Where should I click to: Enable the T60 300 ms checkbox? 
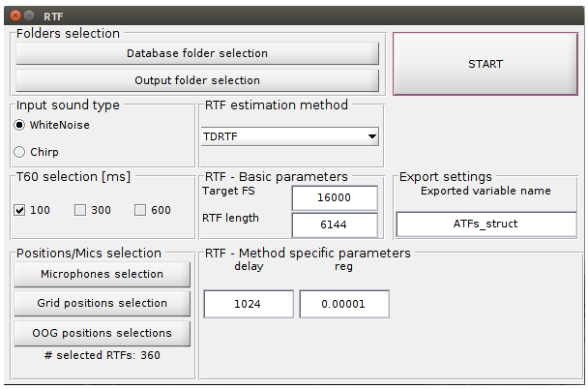coord(80,210)
